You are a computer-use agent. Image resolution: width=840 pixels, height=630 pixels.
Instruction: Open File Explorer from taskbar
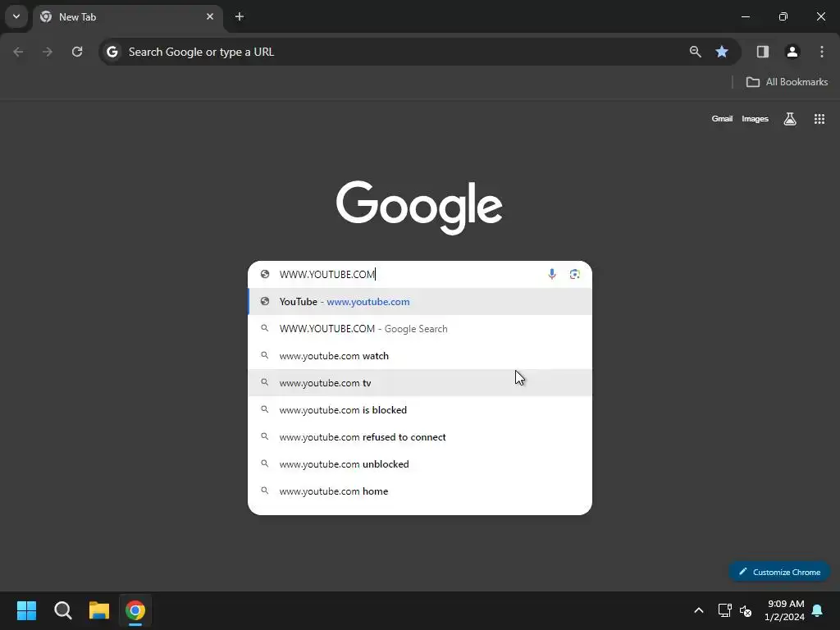pyautogui.click(x=99, y=610)
